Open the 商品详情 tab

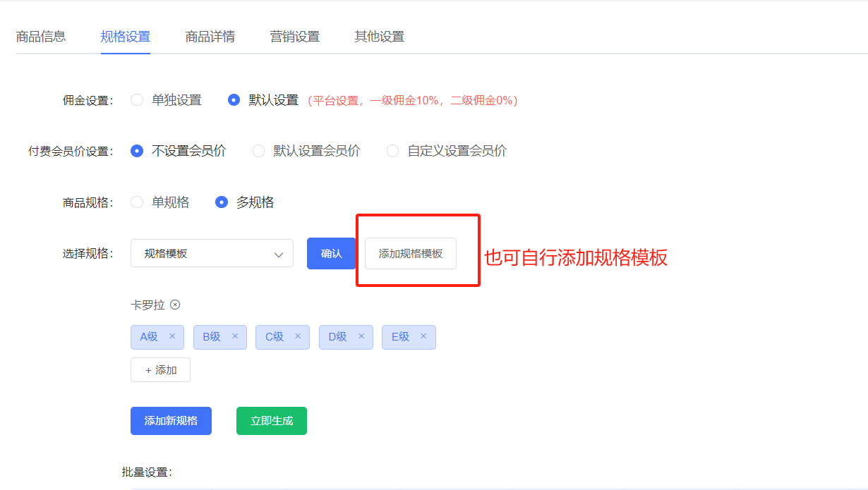(x=210, y=37)
